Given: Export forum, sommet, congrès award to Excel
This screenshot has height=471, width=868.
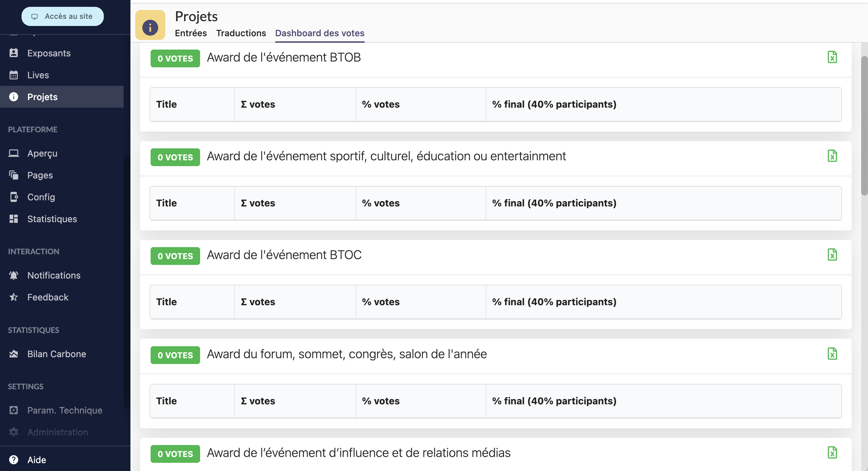Looking at the screenshot, I should (x=832, y=354).
